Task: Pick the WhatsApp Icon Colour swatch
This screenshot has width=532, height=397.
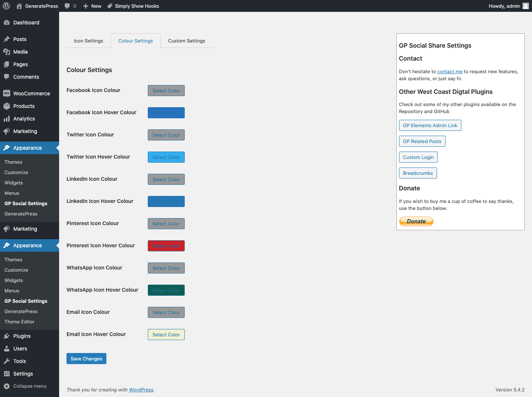Action: (x=166, y=268)
